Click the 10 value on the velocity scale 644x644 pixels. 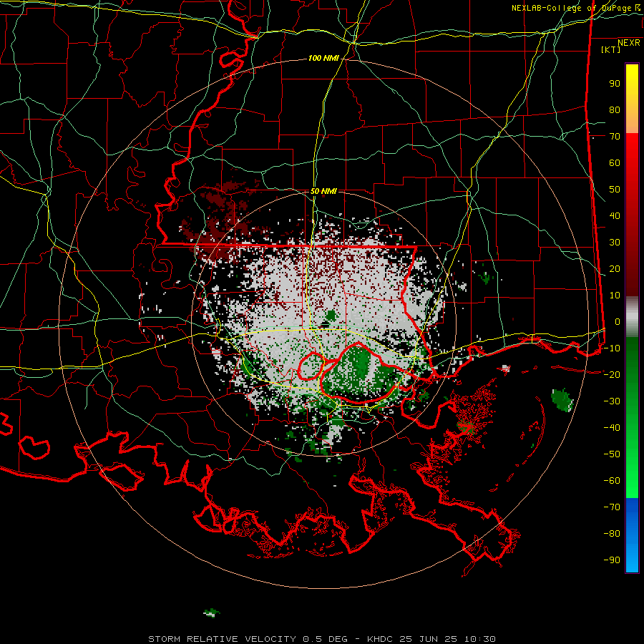[x=615, y=296]
